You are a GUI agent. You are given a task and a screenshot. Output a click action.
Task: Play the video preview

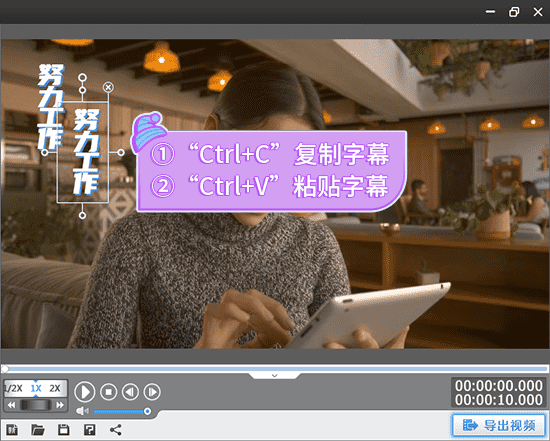click(x=85, y=392)
